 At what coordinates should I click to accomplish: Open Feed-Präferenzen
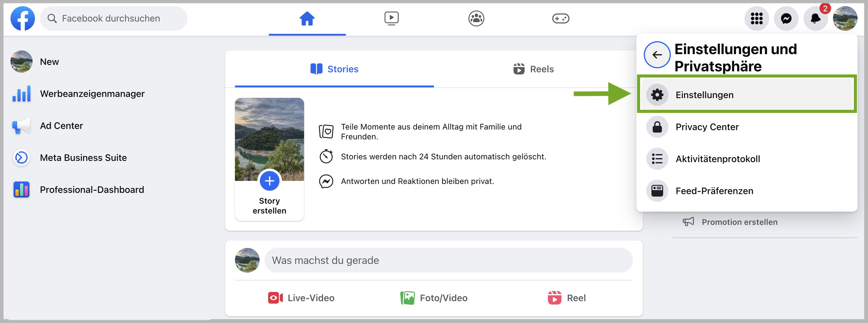(747, 191)
